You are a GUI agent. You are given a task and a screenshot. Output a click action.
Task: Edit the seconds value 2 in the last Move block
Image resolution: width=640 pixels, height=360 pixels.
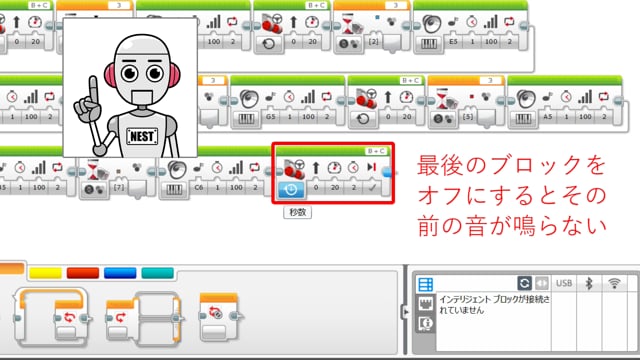pyautogui.click(x=353, y=188)
